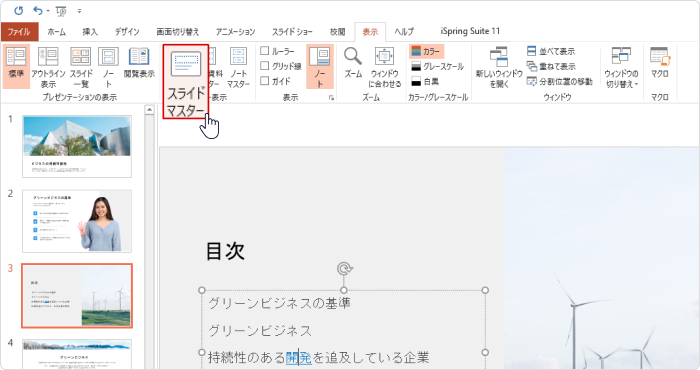Select slide 2 thumbnail with woman
700x370 pixels.
pyautogui.click(x=77, y=221)
